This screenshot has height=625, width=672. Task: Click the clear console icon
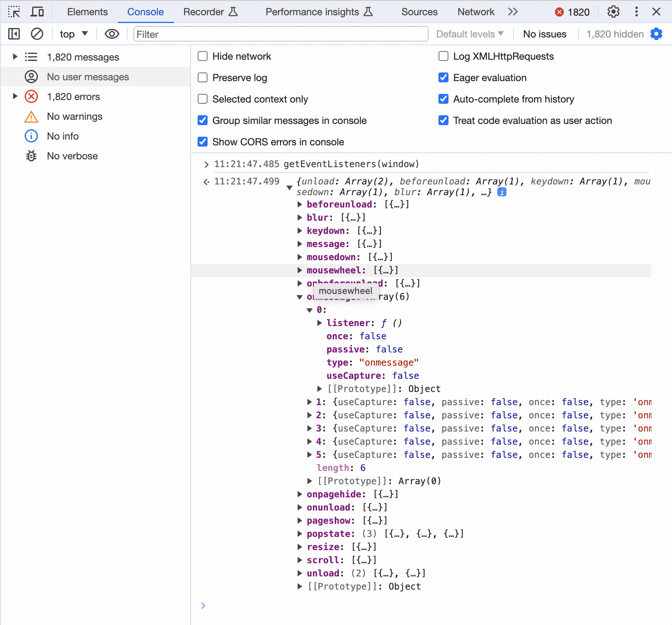[x=37, y=34]
